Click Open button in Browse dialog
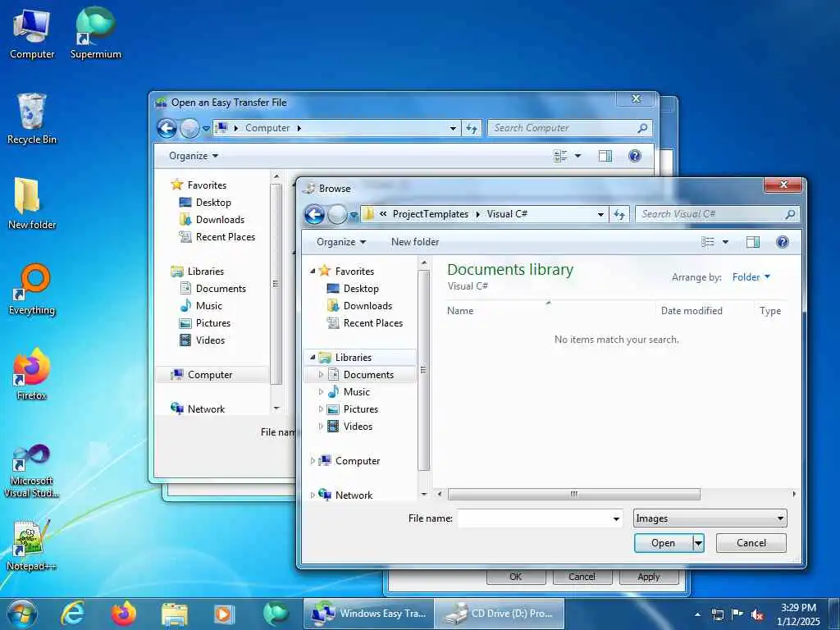Screen dimensions: 840x630 tap(663, 543)
